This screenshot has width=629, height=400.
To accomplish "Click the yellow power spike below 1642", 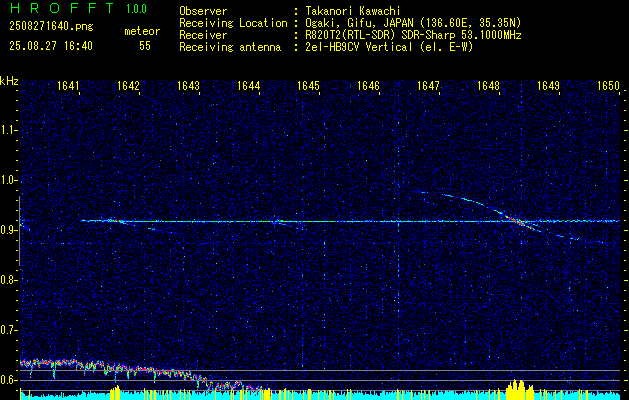I will (116, 392).
